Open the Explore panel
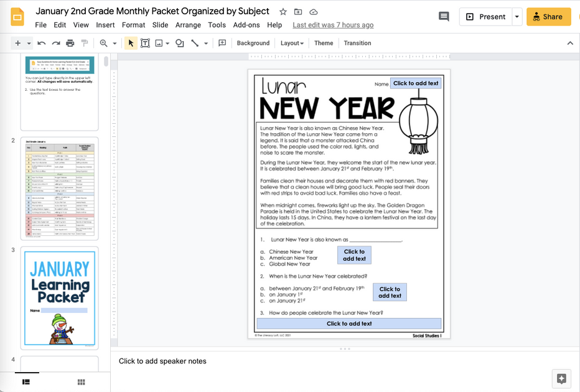 pyautogui.click(x=561, y=378)
